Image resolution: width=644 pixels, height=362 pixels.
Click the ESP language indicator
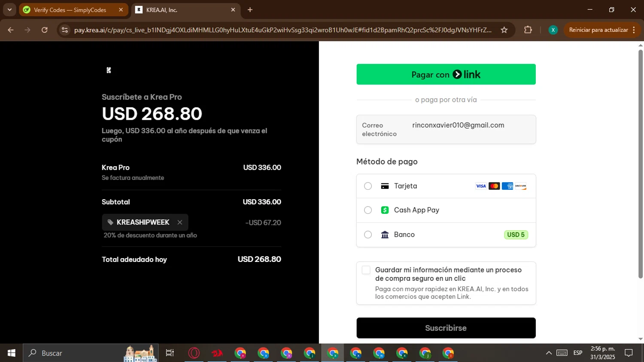pos(578,353)
